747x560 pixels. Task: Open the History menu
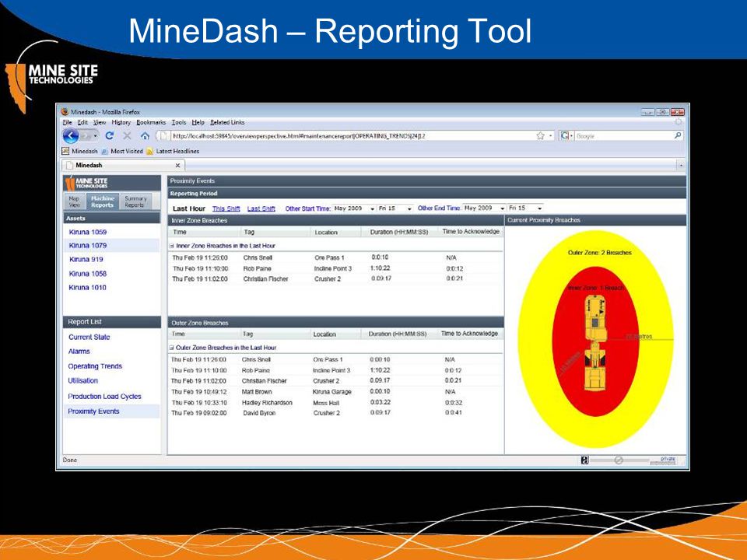point(121,122)
